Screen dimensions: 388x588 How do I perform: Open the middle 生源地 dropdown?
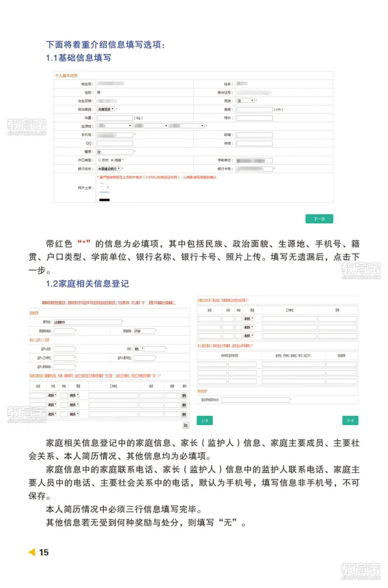pyautogui.click(x=151, y=126)
